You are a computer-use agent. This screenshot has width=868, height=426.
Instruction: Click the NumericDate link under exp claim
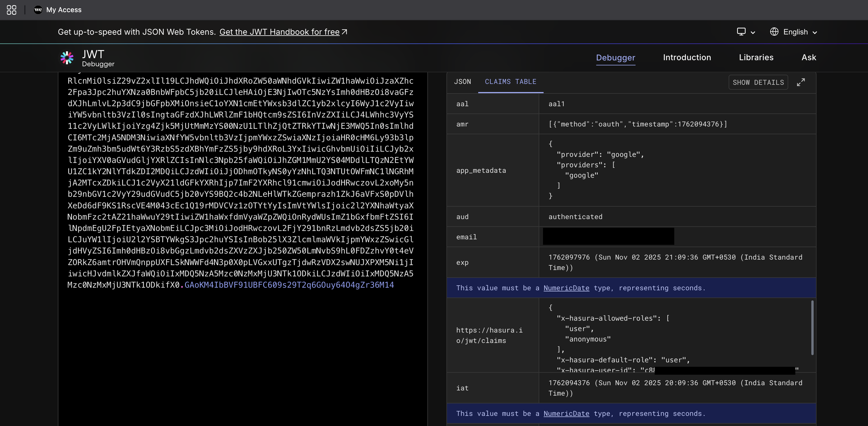pyautogui.click(x=566, y=288)
